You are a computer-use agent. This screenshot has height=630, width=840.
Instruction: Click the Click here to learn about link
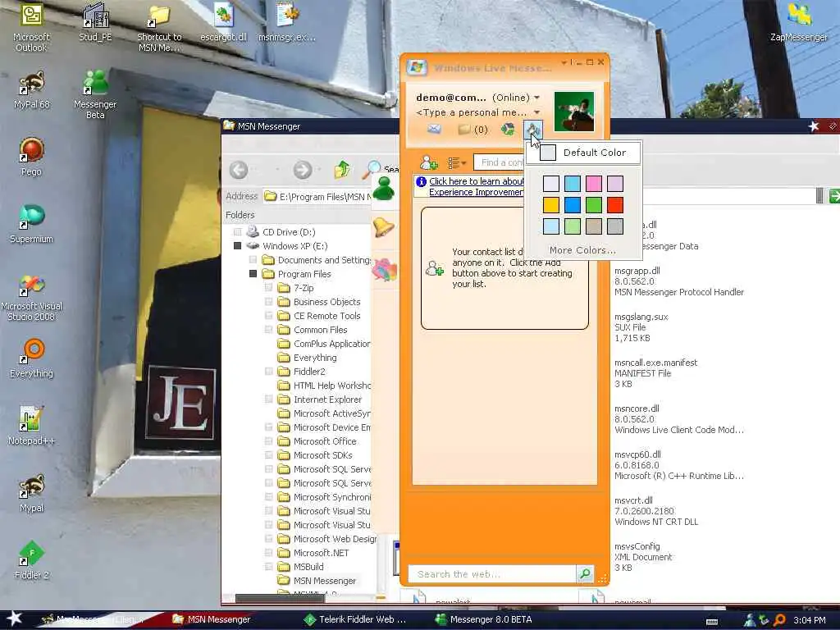[477, 181]
